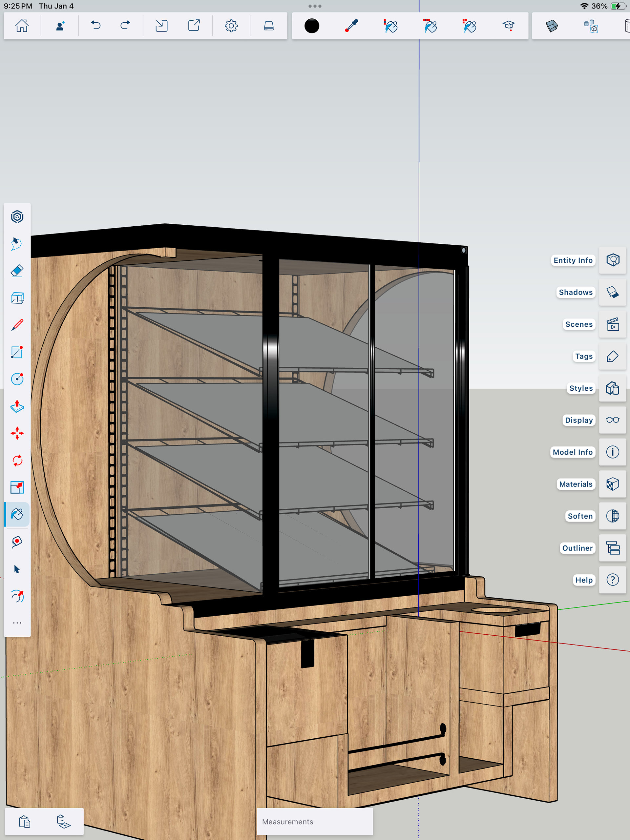Screen dimensions: 630x840
Task: Tap the black current color swatch
Action: click(x=312, y=26)
